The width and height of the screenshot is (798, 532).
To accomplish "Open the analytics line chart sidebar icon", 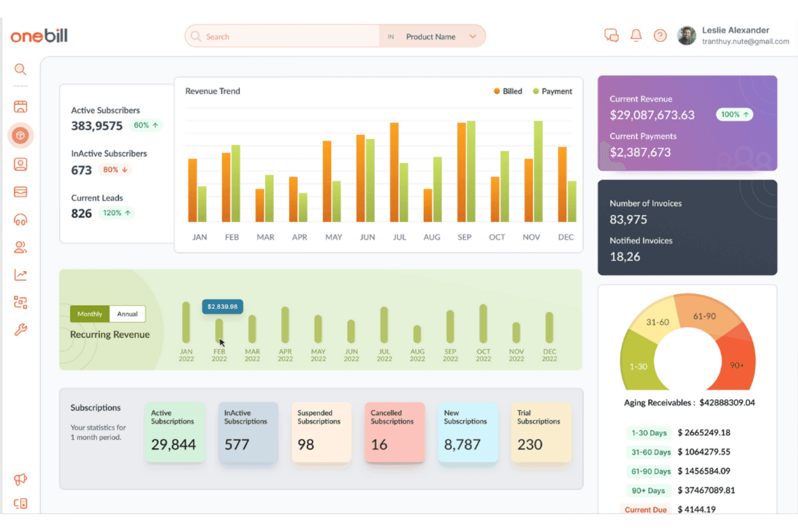I will pyautogui.click(x=20, y=275).
